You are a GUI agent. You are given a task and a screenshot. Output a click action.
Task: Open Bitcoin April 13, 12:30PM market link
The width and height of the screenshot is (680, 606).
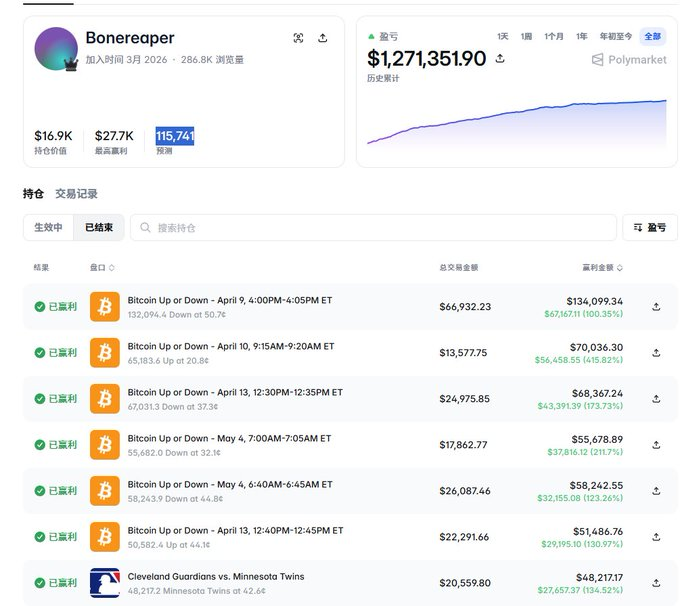coord(235,392)
